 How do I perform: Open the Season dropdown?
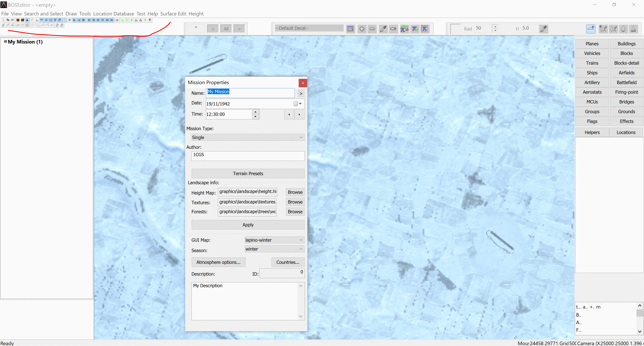(x=274, y=249)
